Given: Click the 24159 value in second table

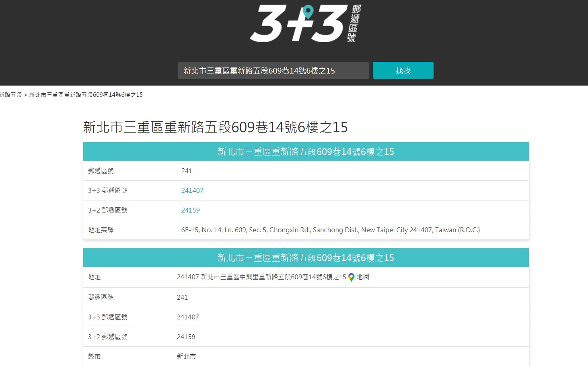Looking at the screenshot, I should tap(186, 337).
